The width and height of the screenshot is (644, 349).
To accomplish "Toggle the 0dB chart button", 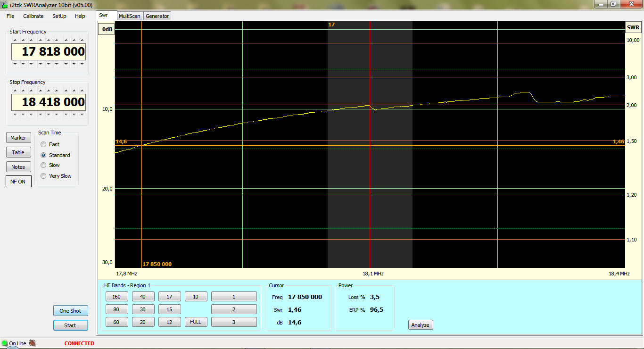I will click(x=107, y=29).
